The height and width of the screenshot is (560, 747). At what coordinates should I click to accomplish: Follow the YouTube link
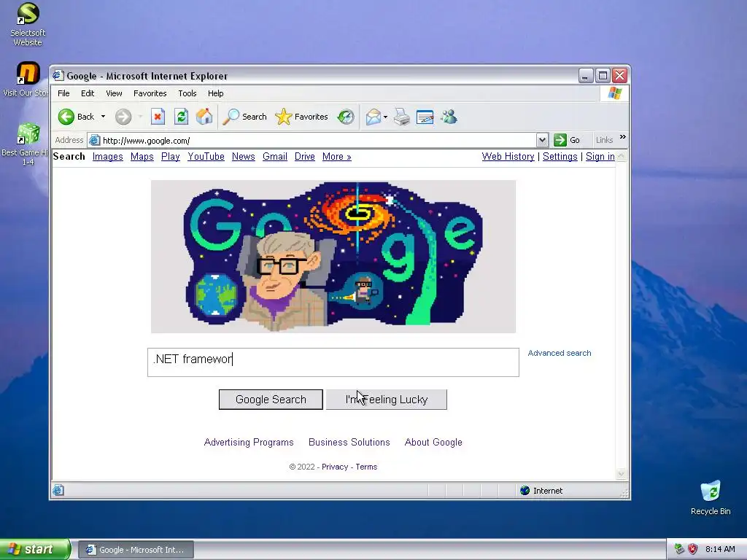coord(206,157)
